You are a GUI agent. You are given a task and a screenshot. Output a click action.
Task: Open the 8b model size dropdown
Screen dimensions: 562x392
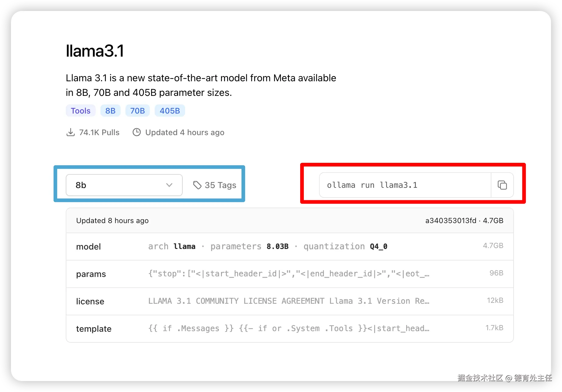click(124, 185)
